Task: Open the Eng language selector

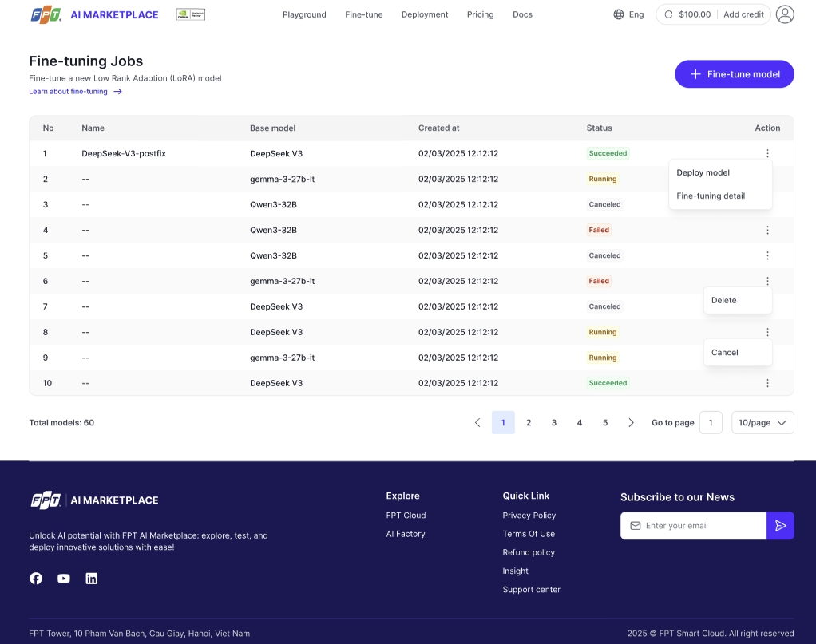Action: (636, 14)
